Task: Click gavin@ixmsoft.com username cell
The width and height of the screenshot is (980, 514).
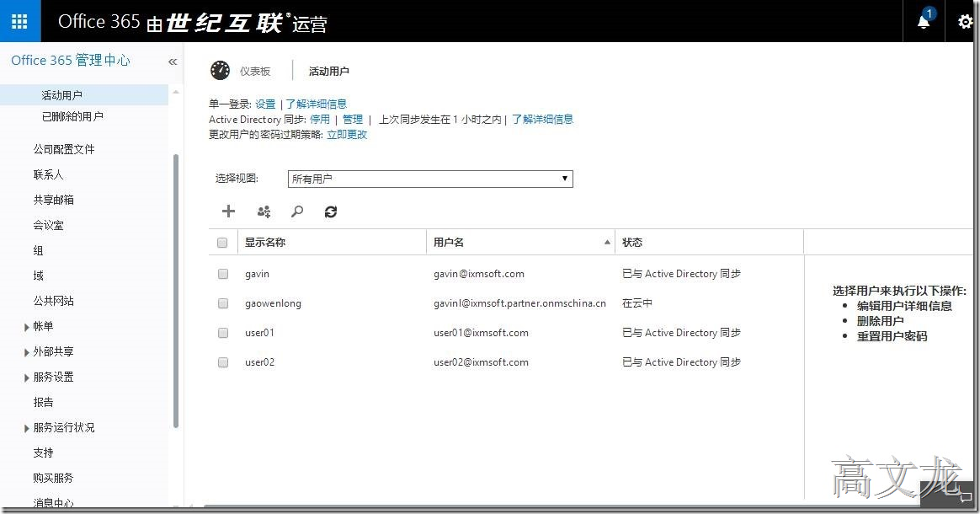Action: point(479,274)
